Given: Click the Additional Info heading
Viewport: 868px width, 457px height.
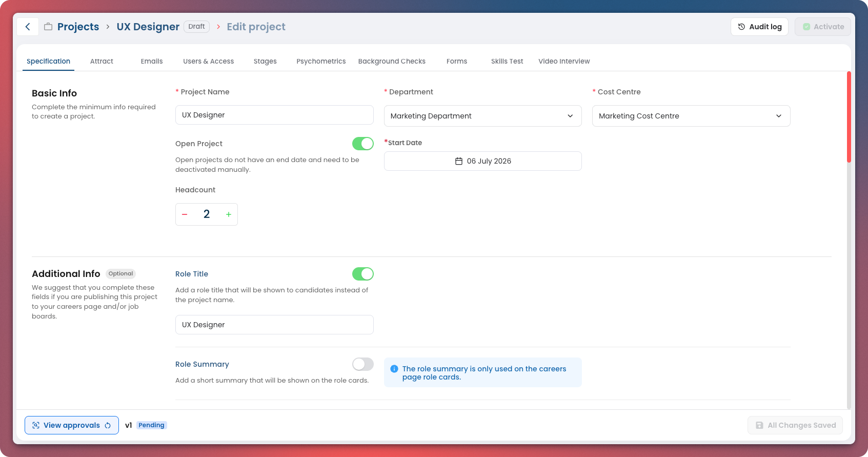Looking at the screenshot, I should [66, 274].
